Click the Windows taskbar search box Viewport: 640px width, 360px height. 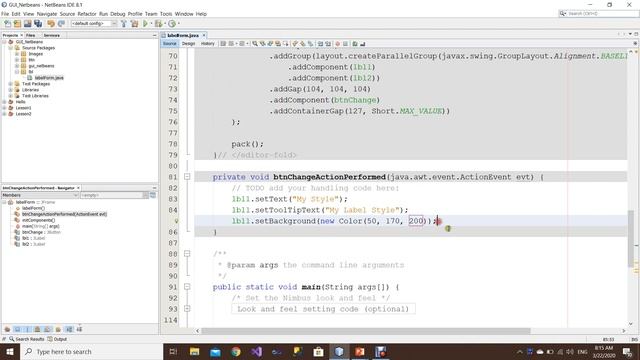pos(91,351)
